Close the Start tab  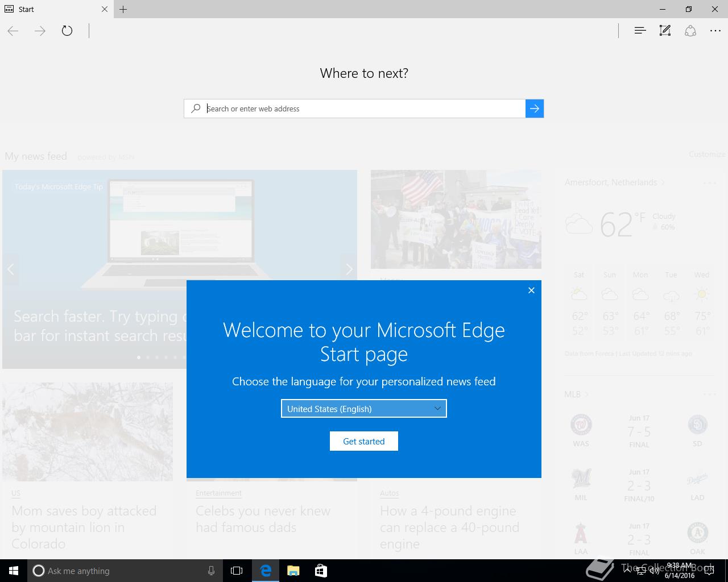tap(105, 9)
